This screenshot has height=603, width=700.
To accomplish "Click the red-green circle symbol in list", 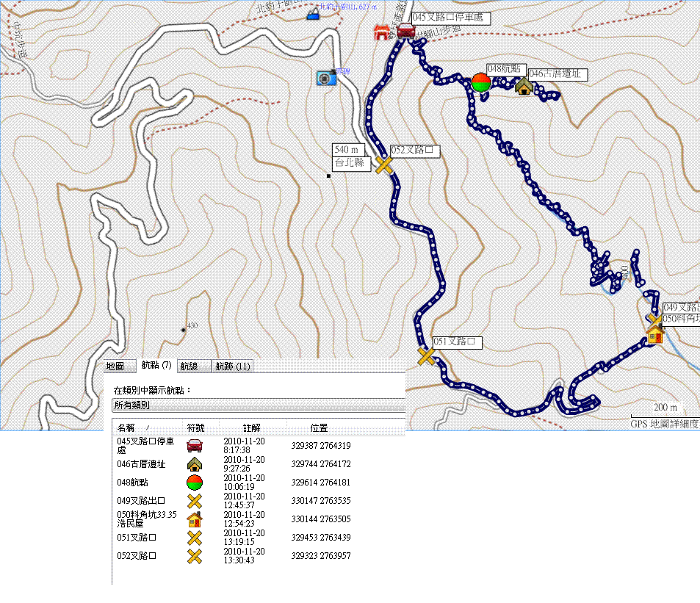I will pos(194,483).
